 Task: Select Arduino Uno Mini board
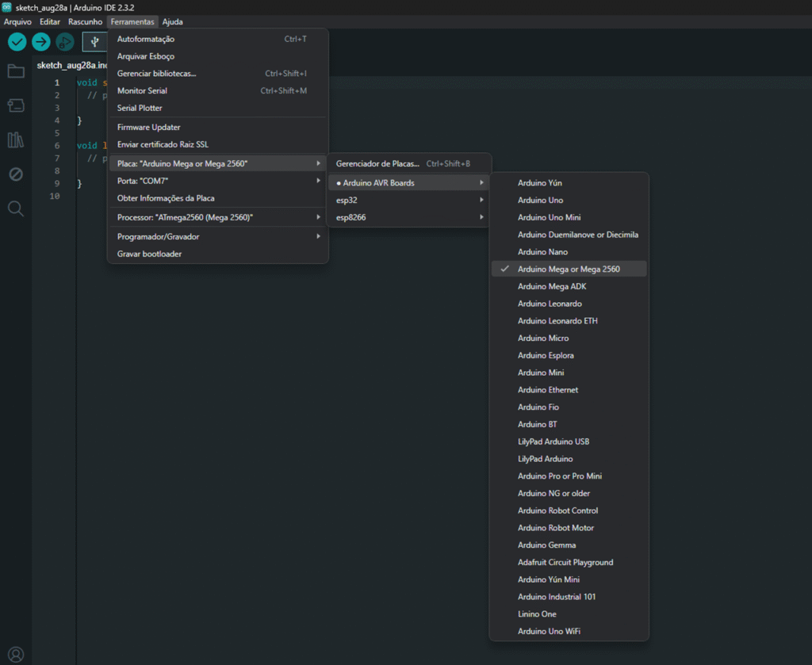tap(569, 217)
